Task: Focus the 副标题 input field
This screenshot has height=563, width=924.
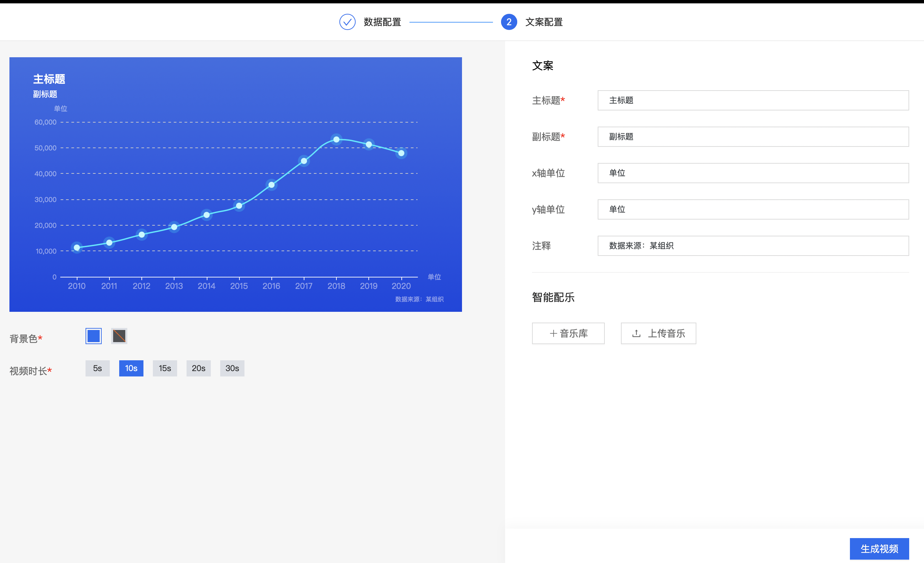Action: [x=753, y=136]
